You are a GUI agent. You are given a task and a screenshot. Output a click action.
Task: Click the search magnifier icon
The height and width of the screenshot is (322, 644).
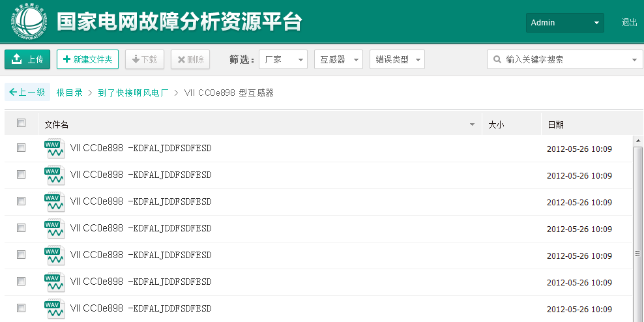pos(497,59)
